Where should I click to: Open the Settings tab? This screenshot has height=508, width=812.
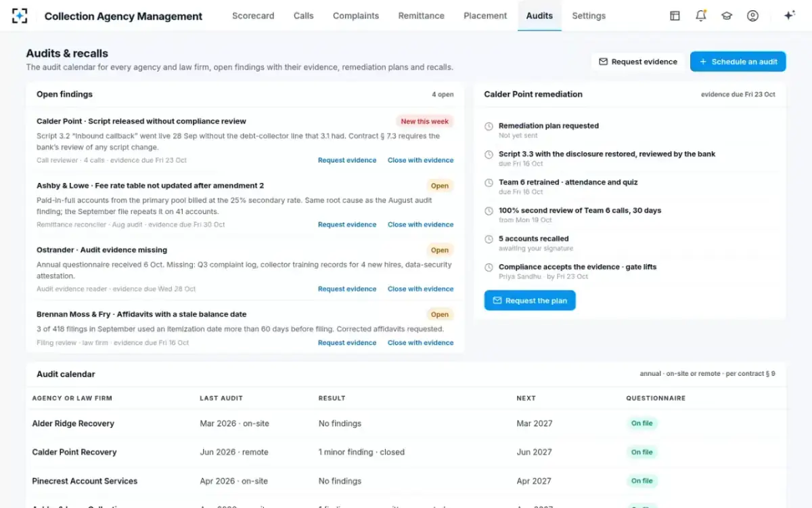[589, 16]
